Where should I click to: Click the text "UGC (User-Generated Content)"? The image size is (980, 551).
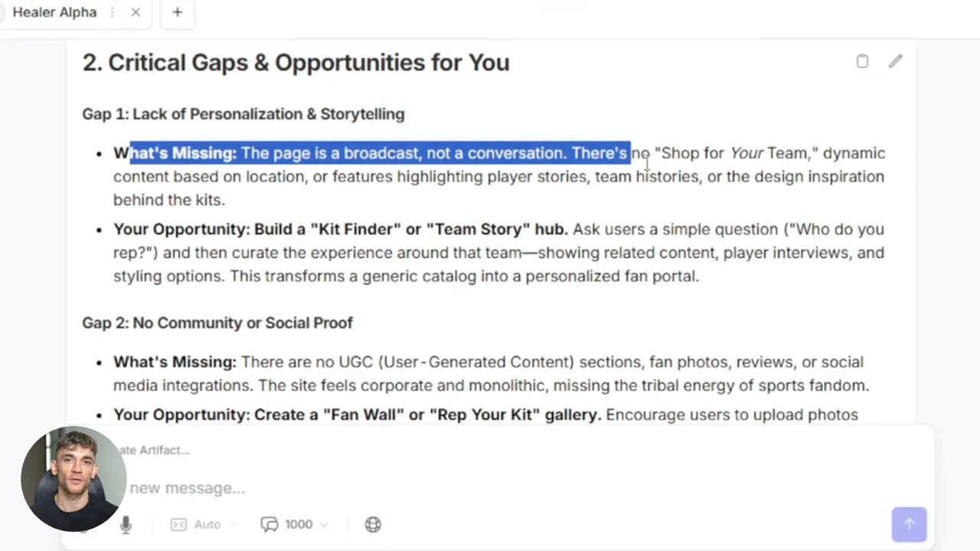[457, 362]
